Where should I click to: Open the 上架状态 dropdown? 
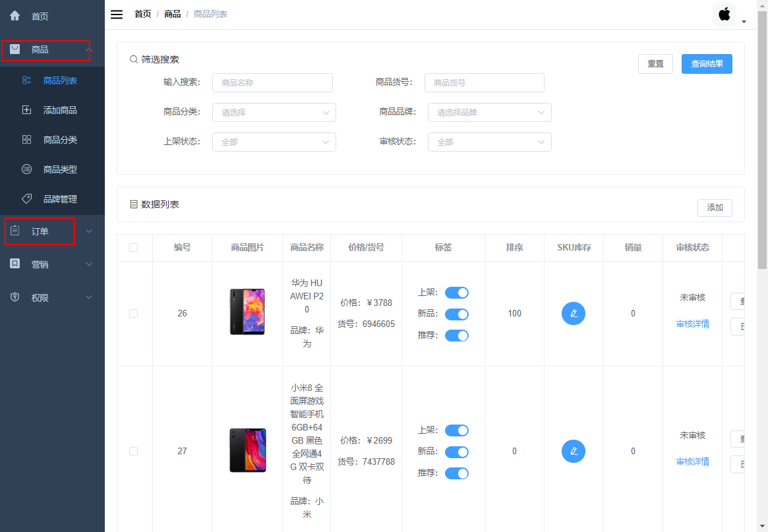(x=274, y=142)
